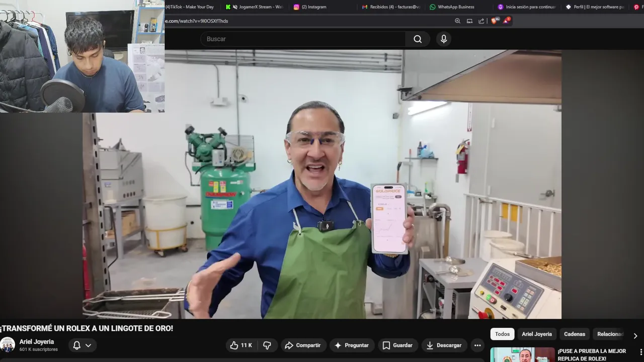Click the main video player to pause
644x362 pixels.
(x=322, y=184)
